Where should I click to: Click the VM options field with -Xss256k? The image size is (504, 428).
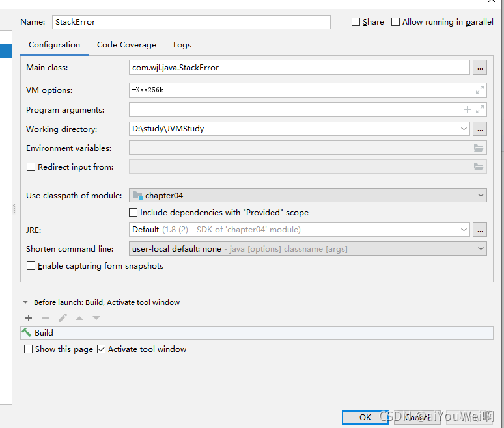[x=307, y=90]
